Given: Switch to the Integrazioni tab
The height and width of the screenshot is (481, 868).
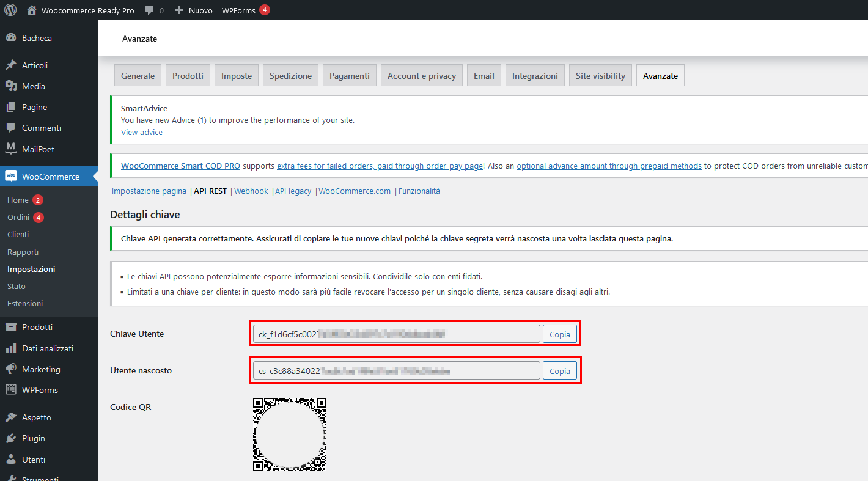Looking at the screenshot, I should 535,76.
